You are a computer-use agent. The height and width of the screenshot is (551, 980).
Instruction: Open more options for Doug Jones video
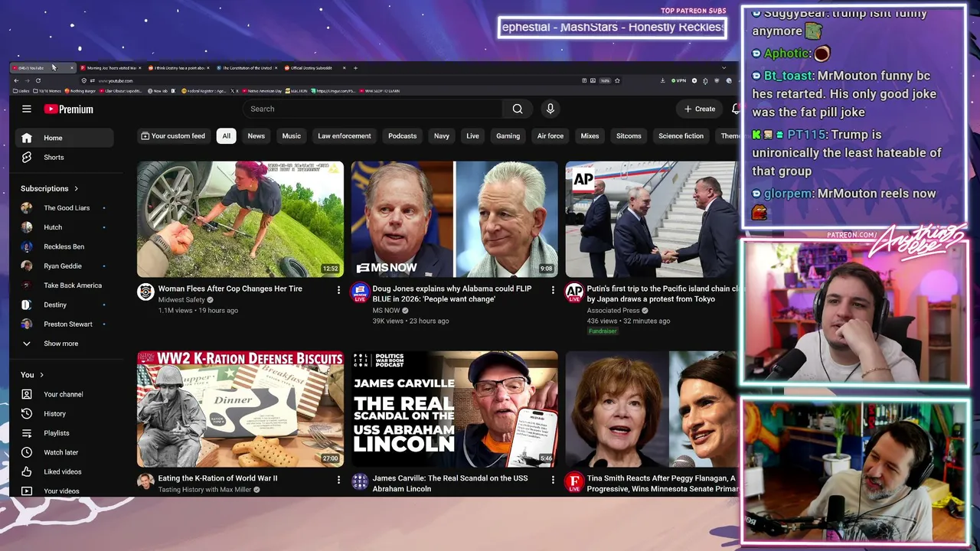click(x=553, y=290)
